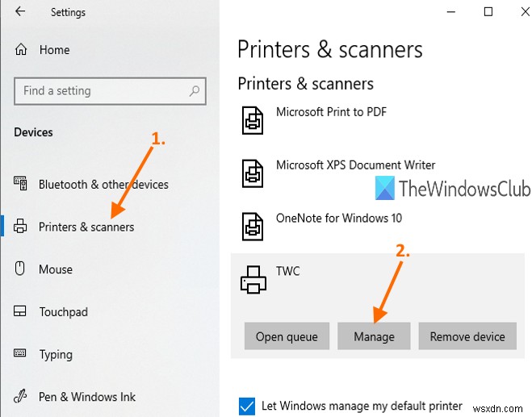This screenshot has height=417, width=532.
Task: Click the Touchpad icon
Action: [x=19, y=311]
